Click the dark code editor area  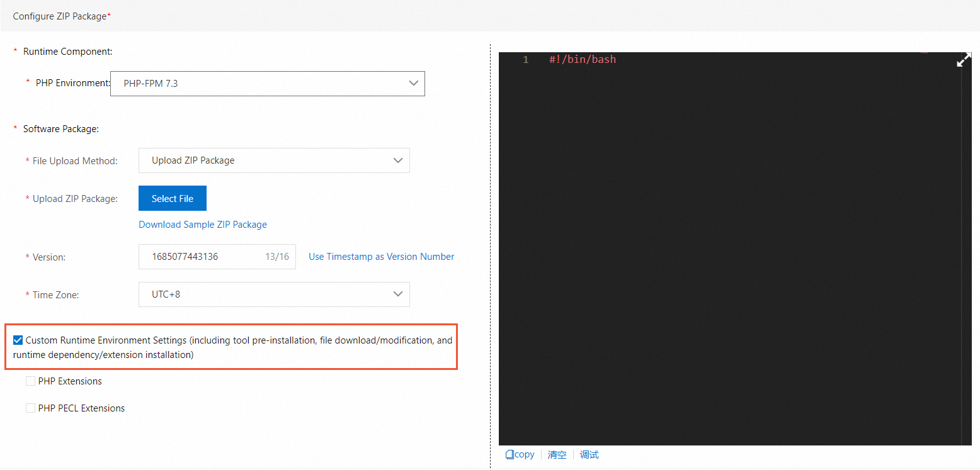tap(724, 252)
